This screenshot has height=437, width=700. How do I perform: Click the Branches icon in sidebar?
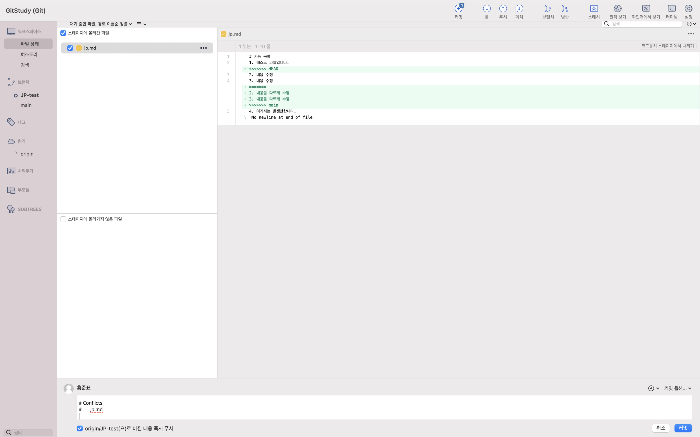coord(11,82)
